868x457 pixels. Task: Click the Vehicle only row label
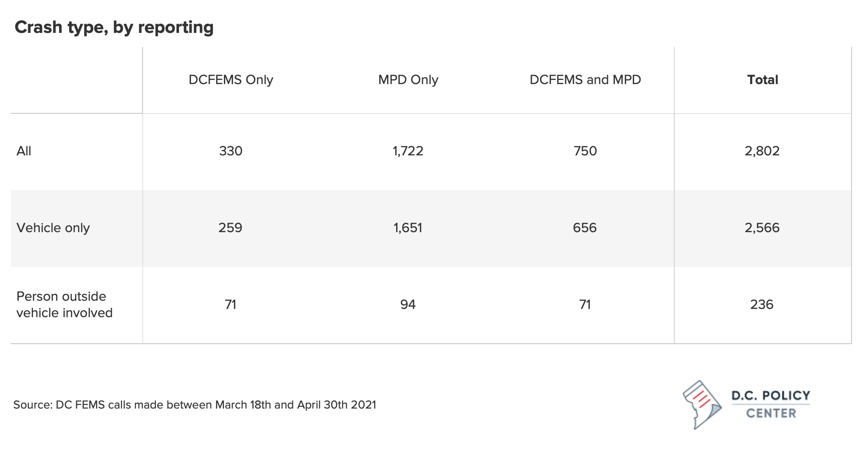tap(53, 228)
